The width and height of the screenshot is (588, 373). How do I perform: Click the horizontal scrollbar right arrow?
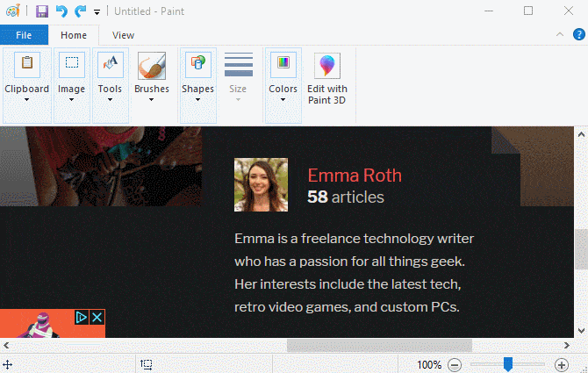[x=567, y=345]
